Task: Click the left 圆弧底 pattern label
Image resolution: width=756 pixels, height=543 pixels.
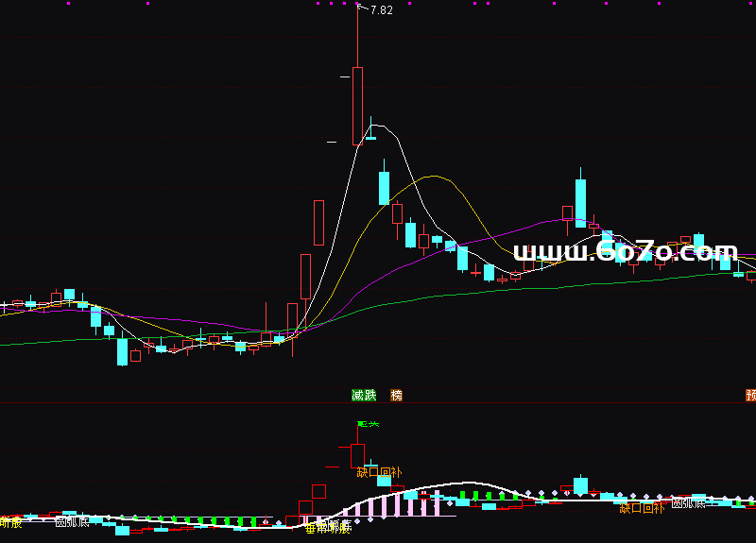Action: (72, 521)
